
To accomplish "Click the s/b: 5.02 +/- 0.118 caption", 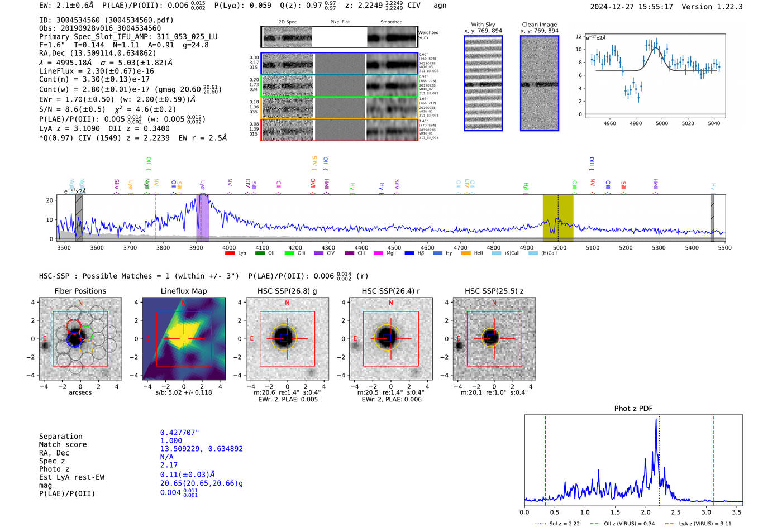I will [x=184, y=392].
